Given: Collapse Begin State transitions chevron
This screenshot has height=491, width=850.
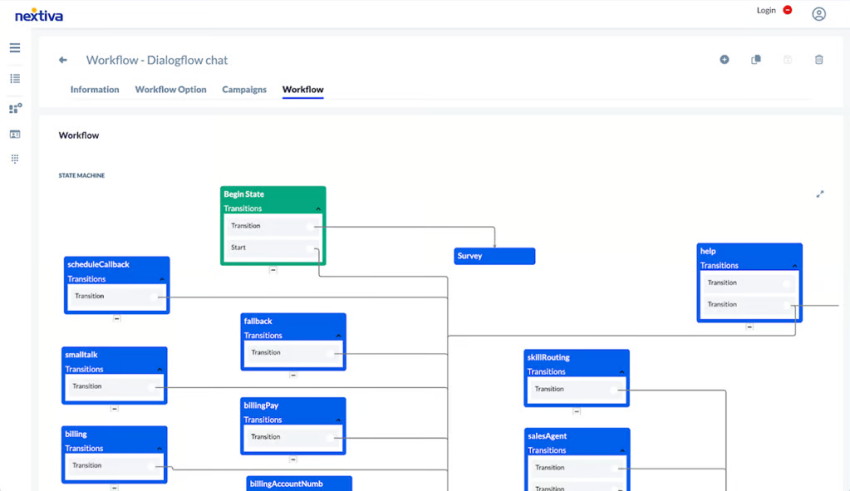Looking at the screenshot, I should pyautogui.click(x=318, y=209).
